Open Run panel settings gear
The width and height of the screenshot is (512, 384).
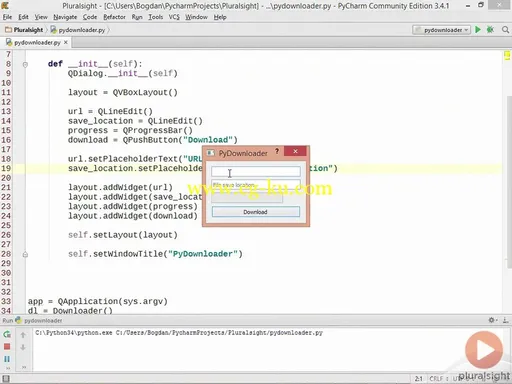[492, 320]
